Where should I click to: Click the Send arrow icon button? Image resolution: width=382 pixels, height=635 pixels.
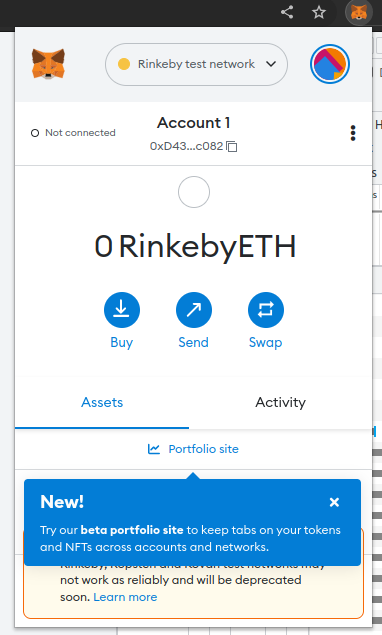(x=194, y=310)
